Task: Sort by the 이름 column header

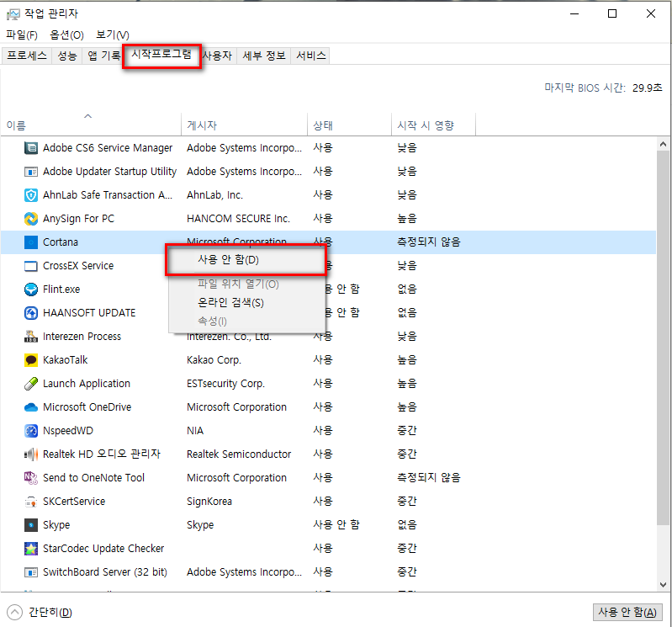Action: [x=91, y=125]
